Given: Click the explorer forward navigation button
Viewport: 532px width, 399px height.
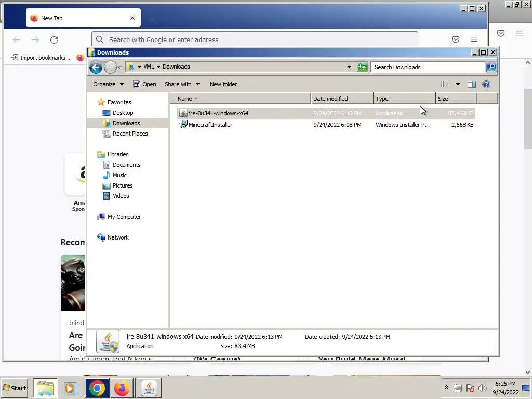Looking at the screenshot, I should pyautogui.click(x=110, y=68).
